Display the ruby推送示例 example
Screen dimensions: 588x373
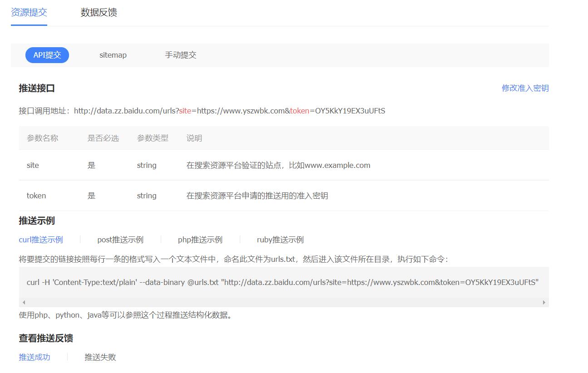click(x=280, y=240)
